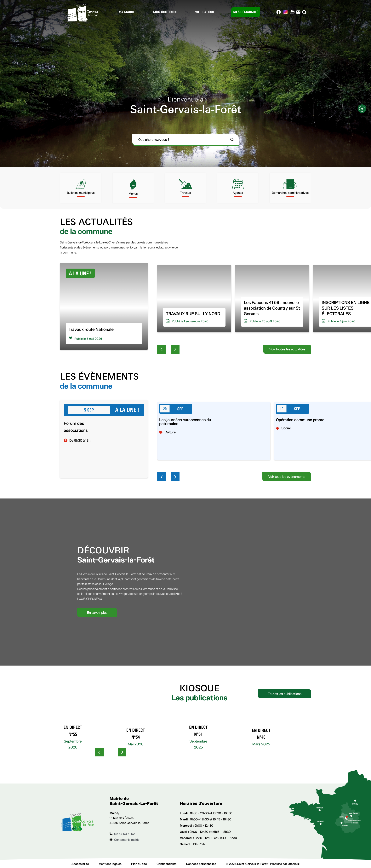Viewport: 371px width, 868px height.
Task: Open the Facebook page icon
Action: click(x=278, y=12)
